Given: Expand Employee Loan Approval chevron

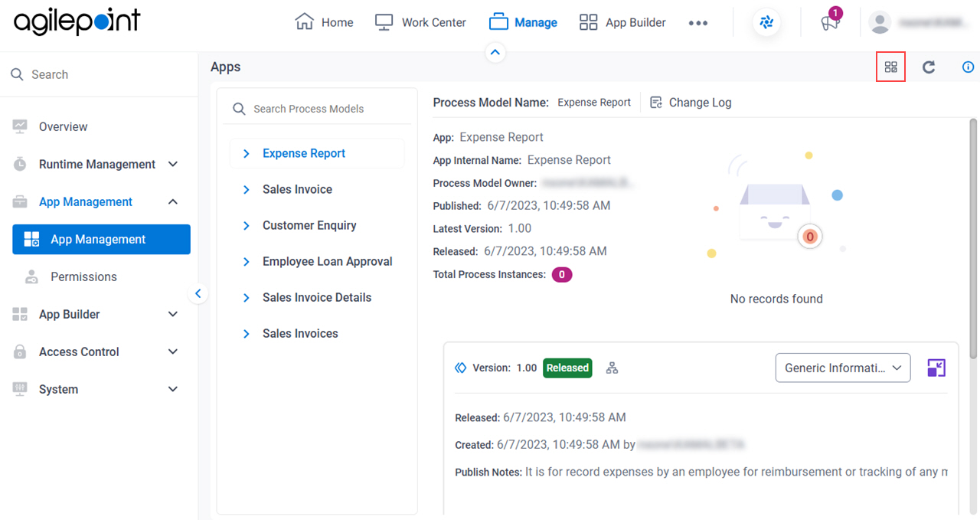Looking at the screenshot, I should pos(246,261).
